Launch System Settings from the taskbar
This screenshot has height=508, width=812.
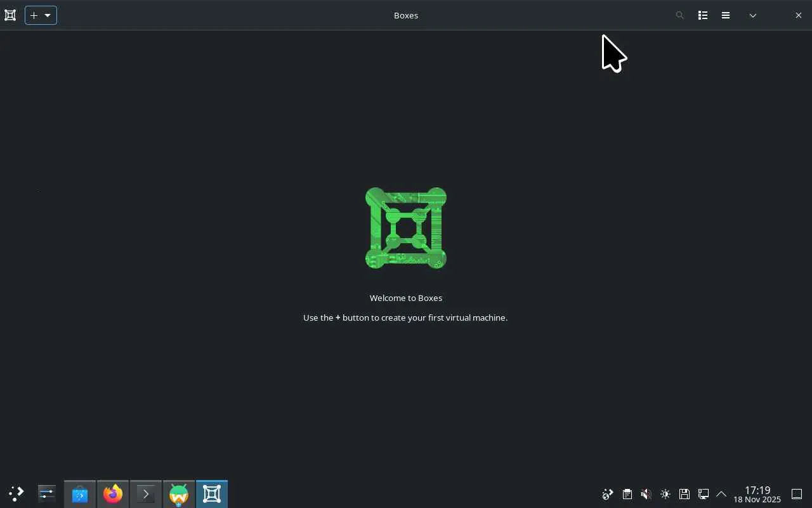47,494
